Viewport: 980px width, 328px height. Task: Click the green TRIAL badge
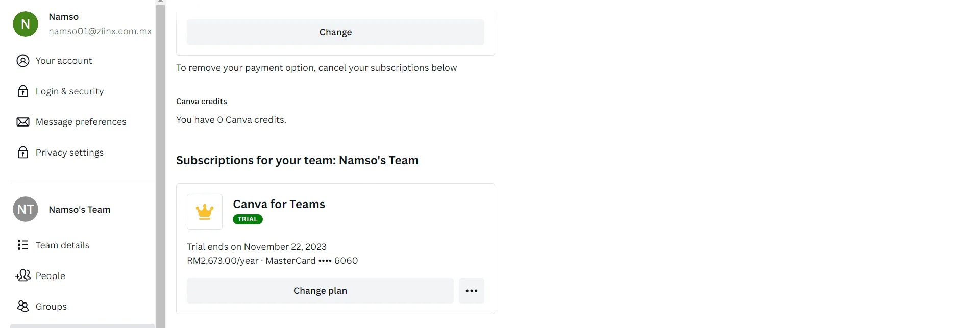coord(248,219)
